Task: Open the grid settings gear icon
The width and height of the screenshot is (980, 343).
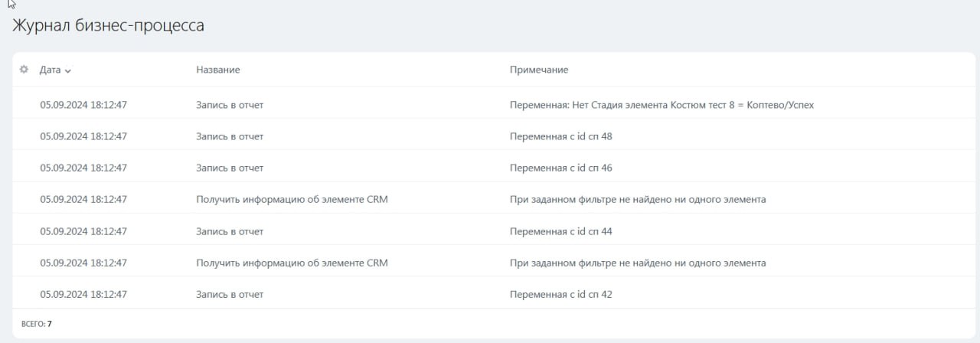Action: tap(24, 70)
